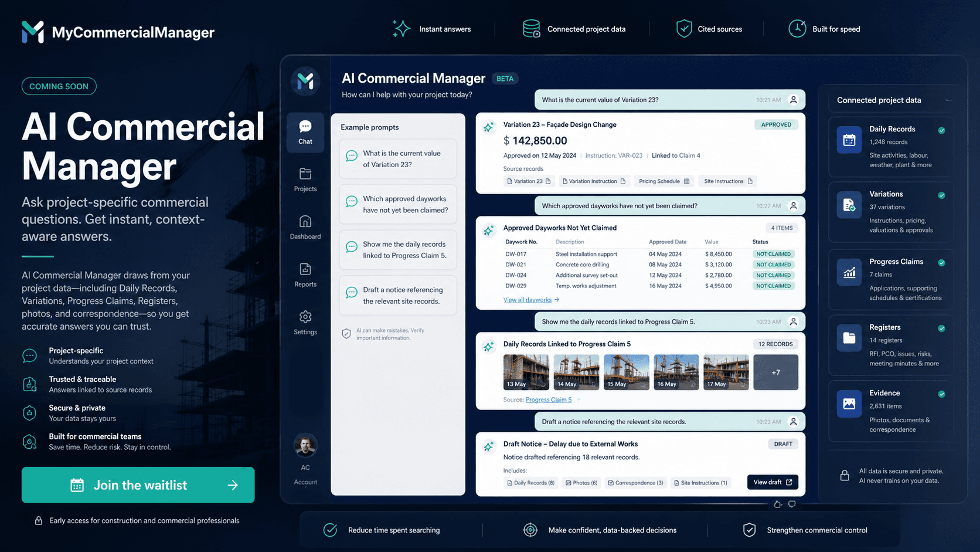
Task: Open Projects in the sidebar
Action: click(x=305, y=180)
